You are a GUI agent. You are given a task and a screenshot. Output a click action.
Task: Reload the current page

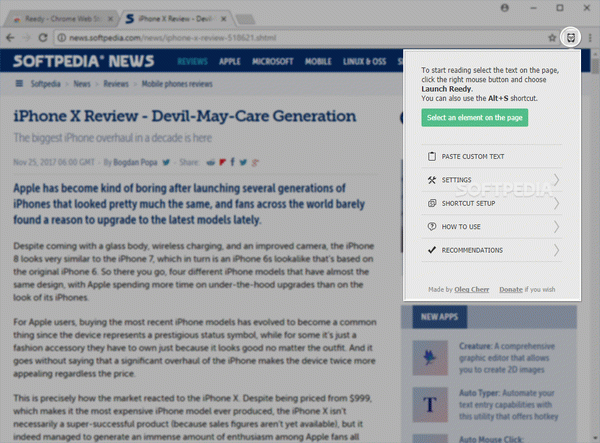[x=43, y=37]
